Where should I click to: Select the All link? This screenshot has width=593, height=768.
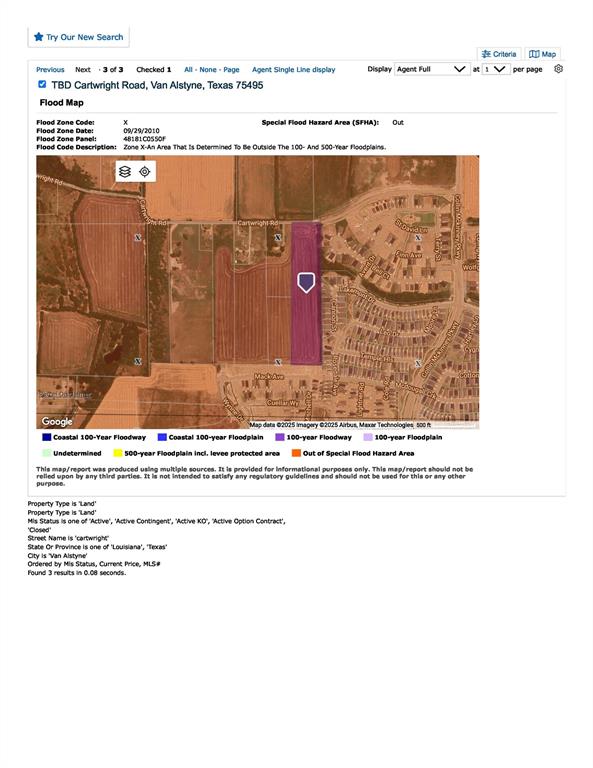[x=188, y=70]
